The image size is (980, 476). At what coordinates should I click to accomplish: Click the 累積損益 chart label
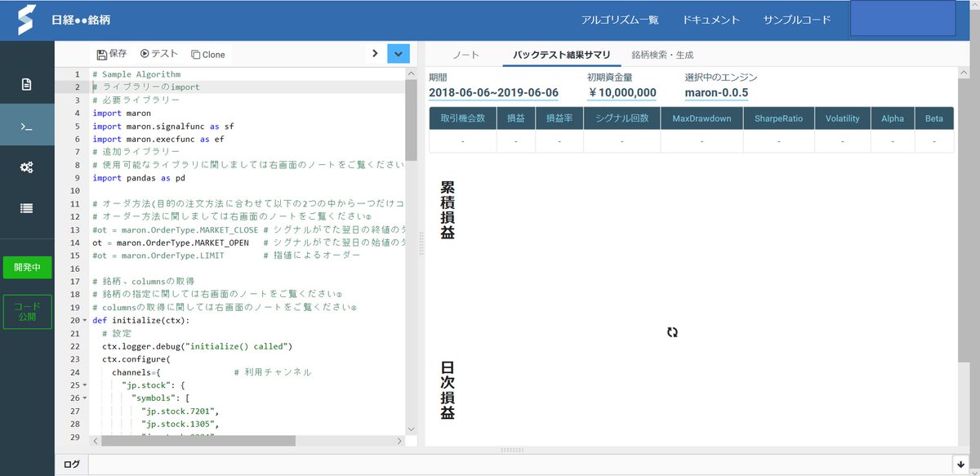tap(448, 210)
